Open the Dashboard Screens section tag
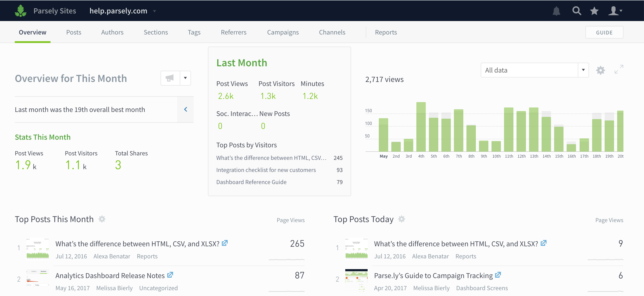 [482, 288]
